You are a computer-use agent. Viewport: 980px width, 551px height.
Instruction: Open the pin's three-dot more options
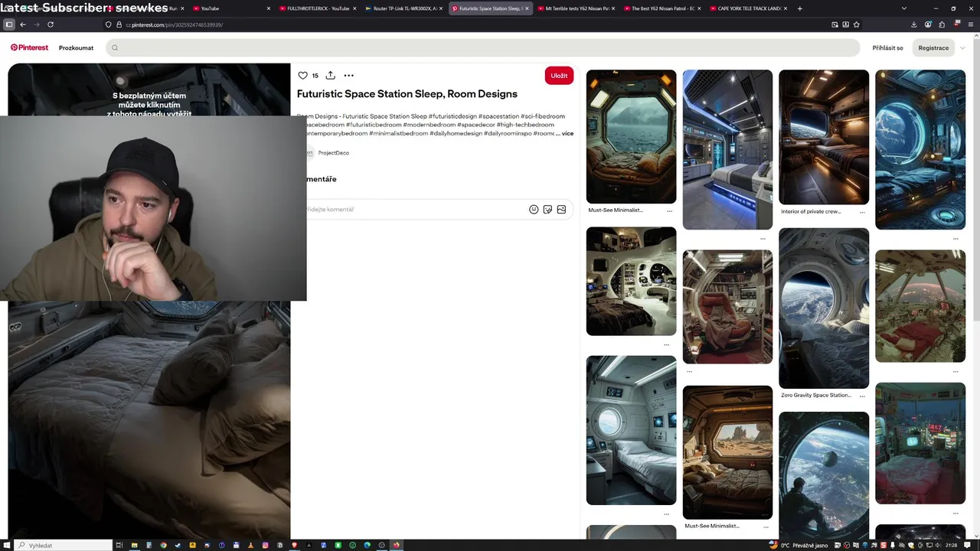click(348, 75)
